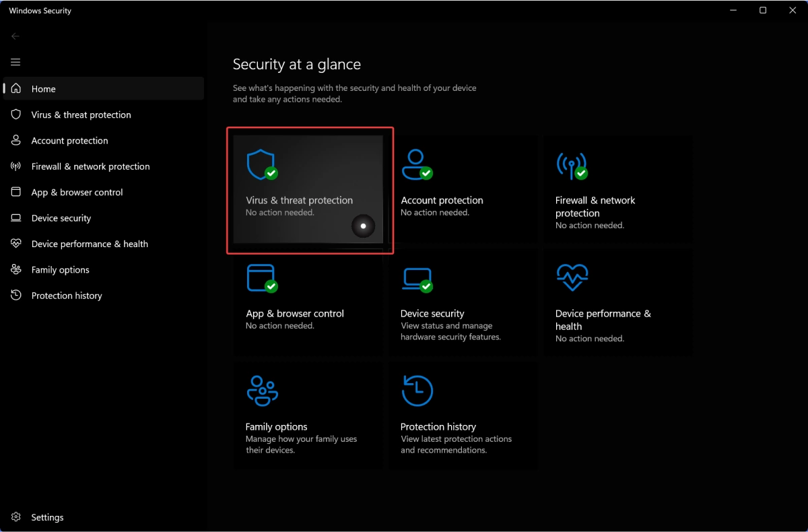Click the antenna icon on Firewall & network protection card
Screen dimensions: 808x532
coord(572,165)
